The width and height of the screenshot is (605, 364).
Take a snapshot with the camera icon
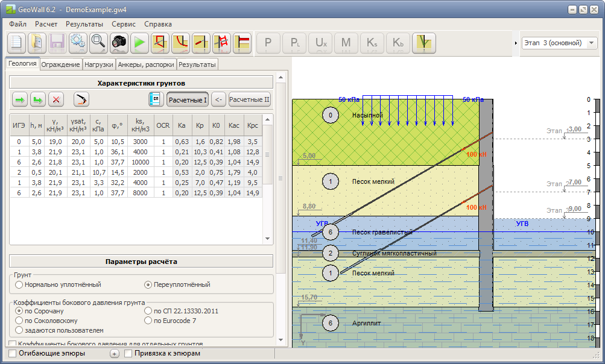pyautogui.click(x=119, y=42)
